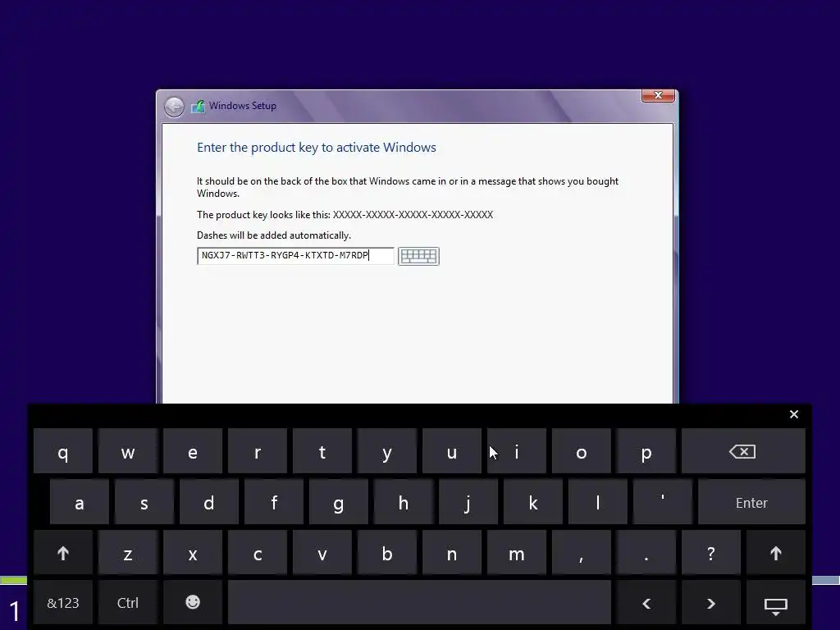Viewport: 840px width, 630px height.
Task: Tap the b key
Action: [x=387, y=553]
